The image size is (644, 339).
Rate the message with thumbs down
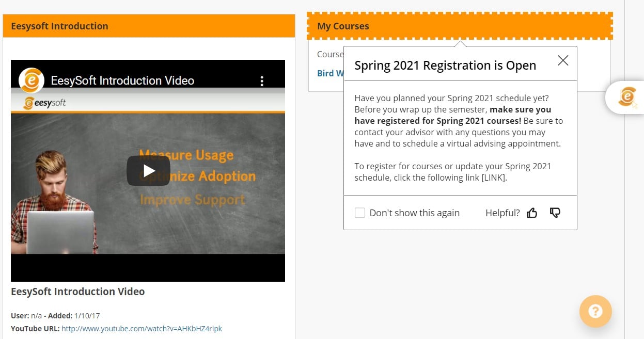(555, 213)
